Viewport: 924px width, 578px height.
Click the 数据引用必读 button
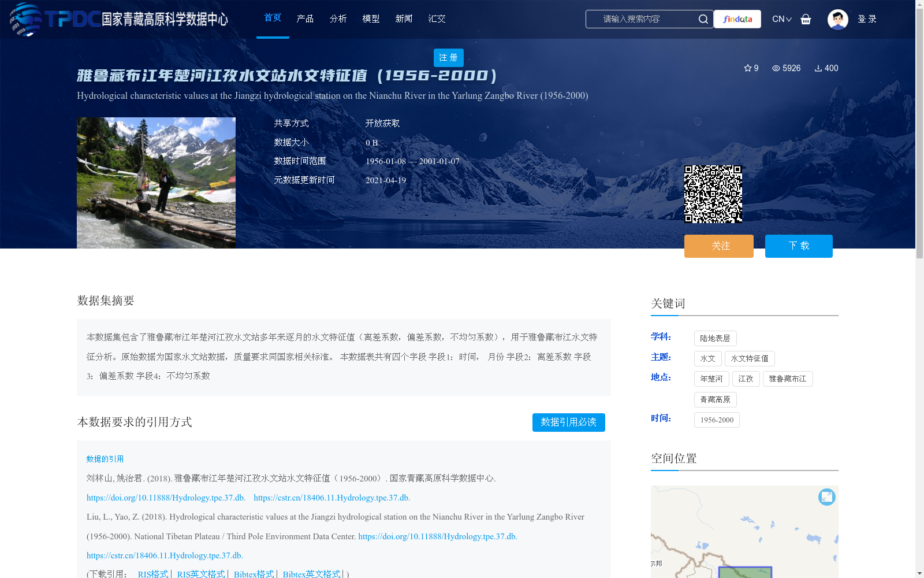pos(568,423)
